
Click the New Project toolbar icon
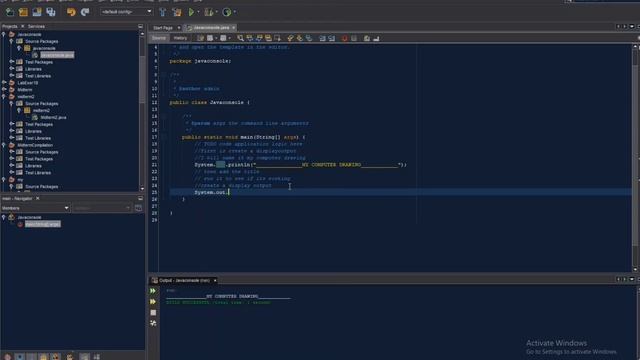point(23,12)
